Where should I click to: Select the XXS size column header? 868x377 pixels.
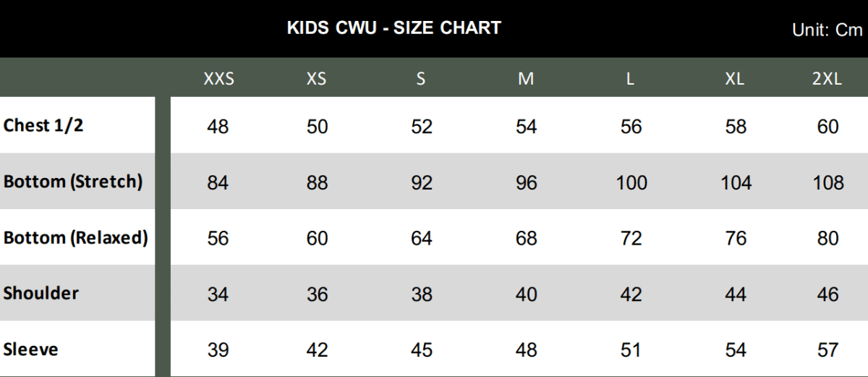[218, 80]
